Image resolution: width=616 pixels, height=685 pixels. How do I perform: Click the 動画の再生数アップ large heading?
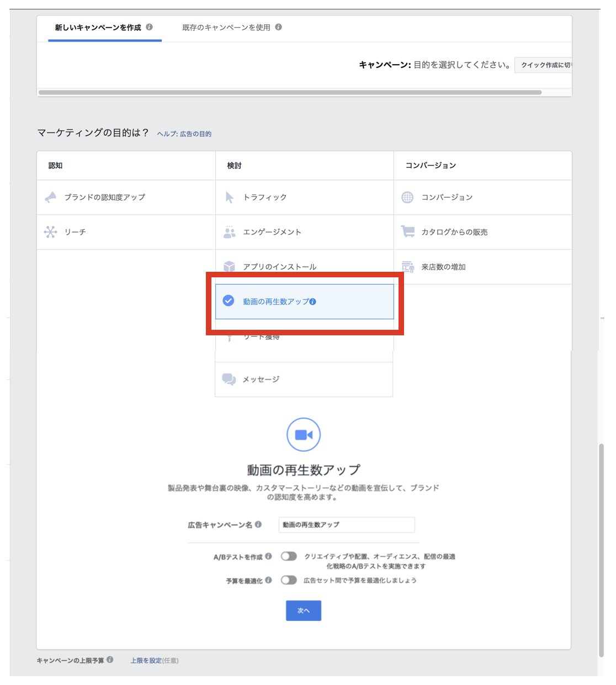[304, 470]
